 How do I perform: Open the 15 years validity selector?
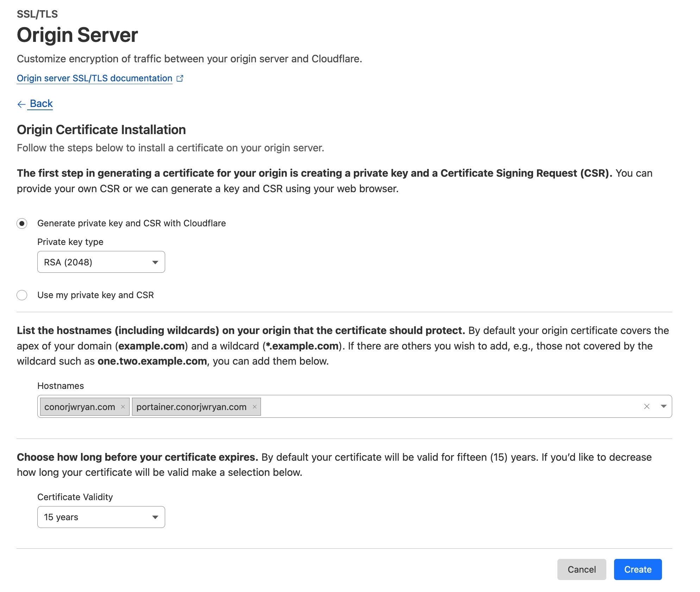click(x=101, y=517)
